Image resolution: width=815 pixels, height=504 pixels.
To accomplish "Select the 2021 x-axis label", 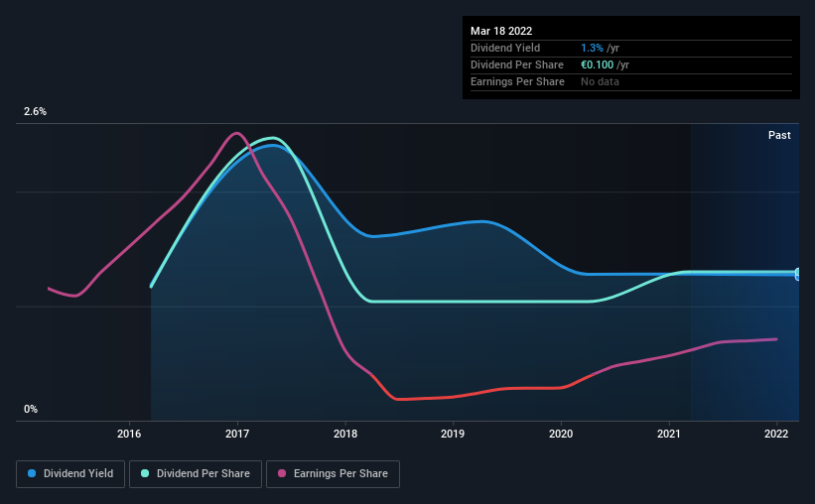I will (x=669, y=434).
